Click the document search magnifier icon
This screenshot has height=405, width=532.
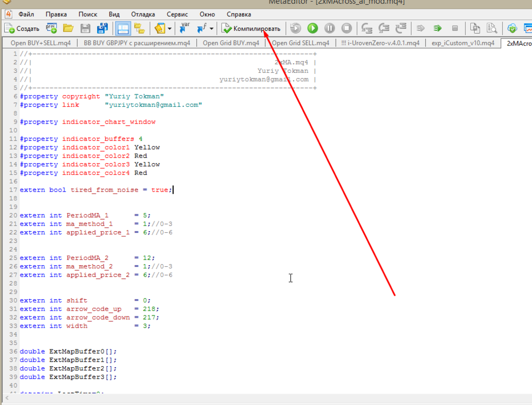coord(492,28)
